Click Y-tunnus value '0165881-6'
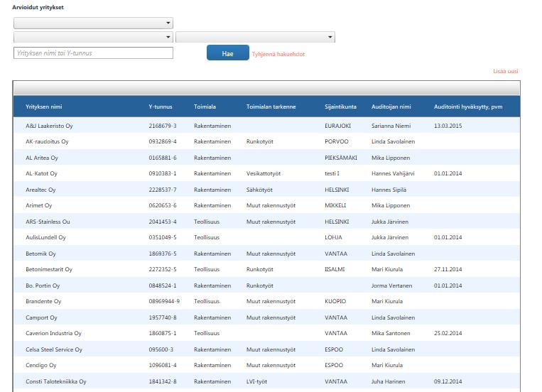This screenshot has height=392, width=542. (x=163, y=158)
